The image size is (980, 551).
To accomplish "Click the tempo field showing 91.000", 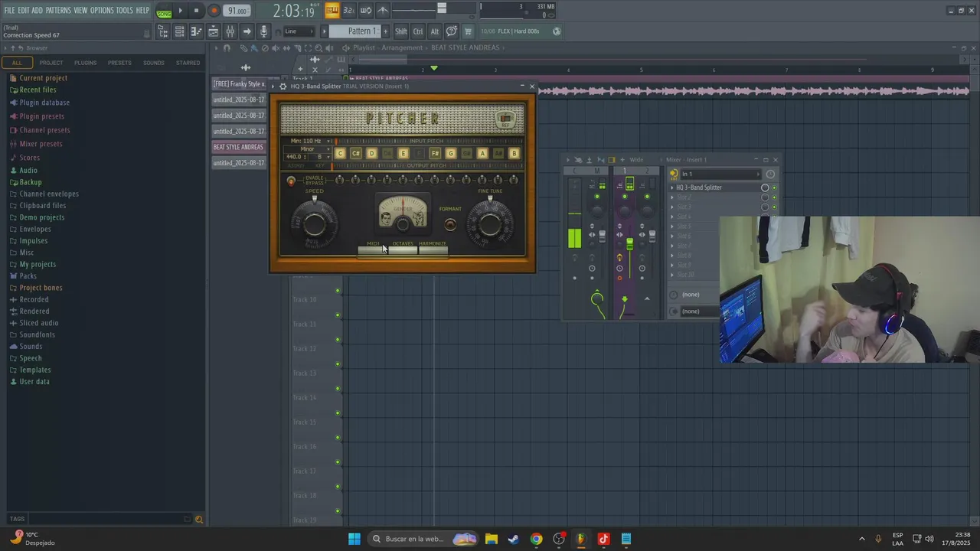I will [x=237, y=11].
